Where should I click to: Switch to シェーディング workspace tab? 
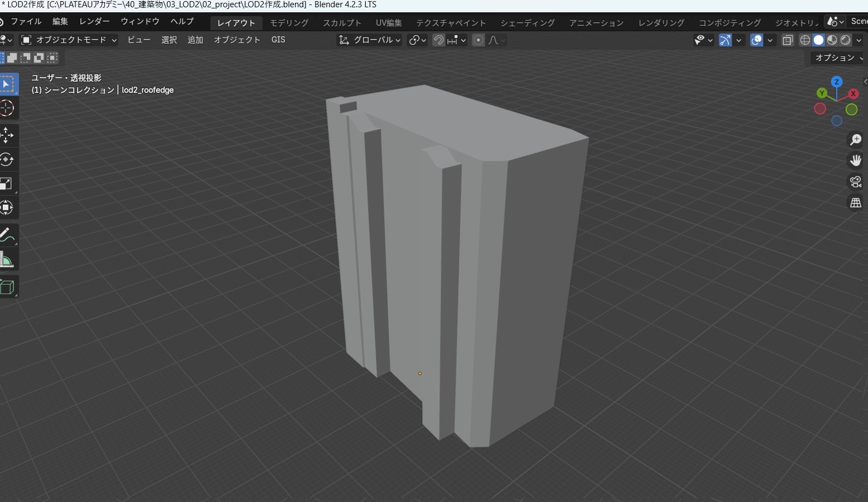528,23
